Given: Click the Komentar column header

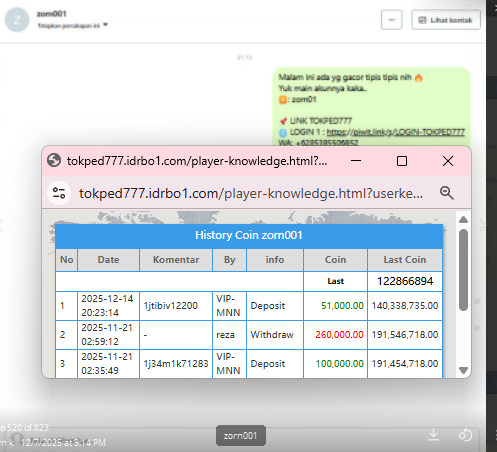Looking at the screenshot, I should 176,260.
